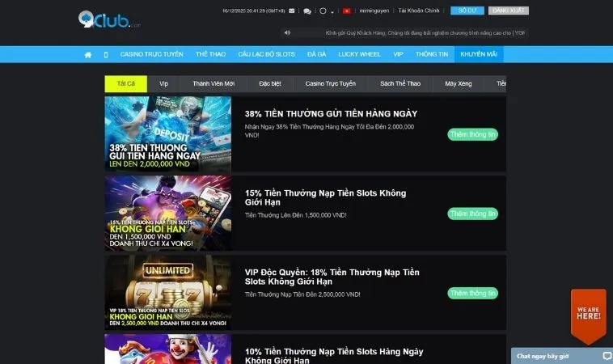
Task: Go to the home icon in nav bar
Action: point(88,55)
